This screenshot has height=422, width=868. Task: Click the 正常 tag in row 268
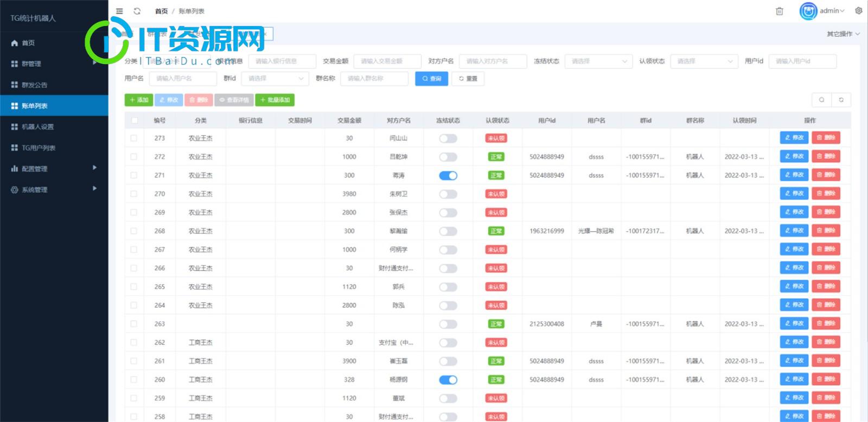tap(496, 231)
